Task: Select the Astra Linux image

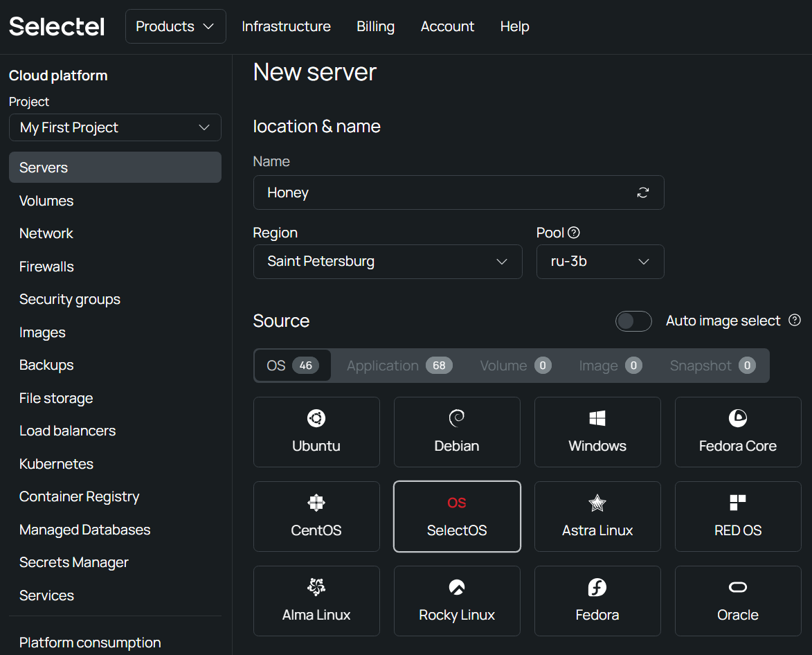Action: pyautogui.click(x=597, y=517)
